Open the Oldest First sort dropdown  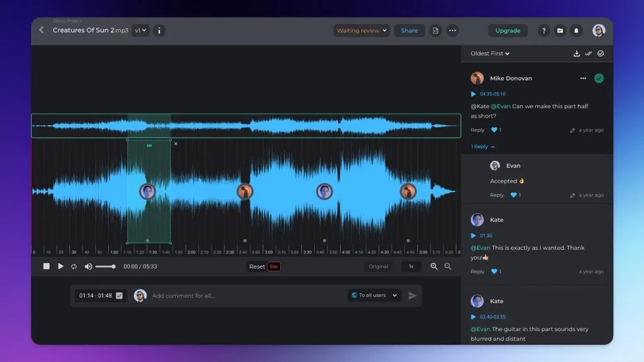coord(490,54)
